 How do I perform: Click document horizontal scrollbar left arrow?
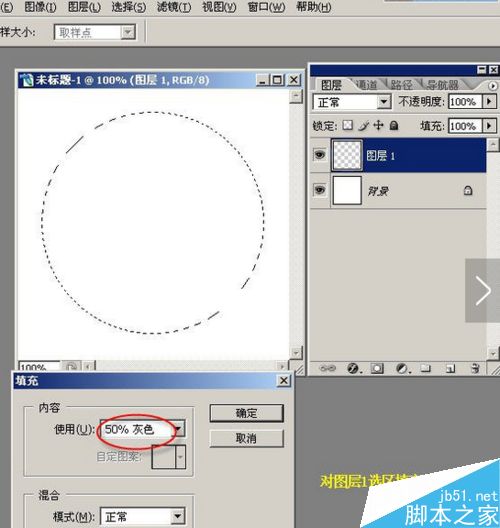coord(88,366)
